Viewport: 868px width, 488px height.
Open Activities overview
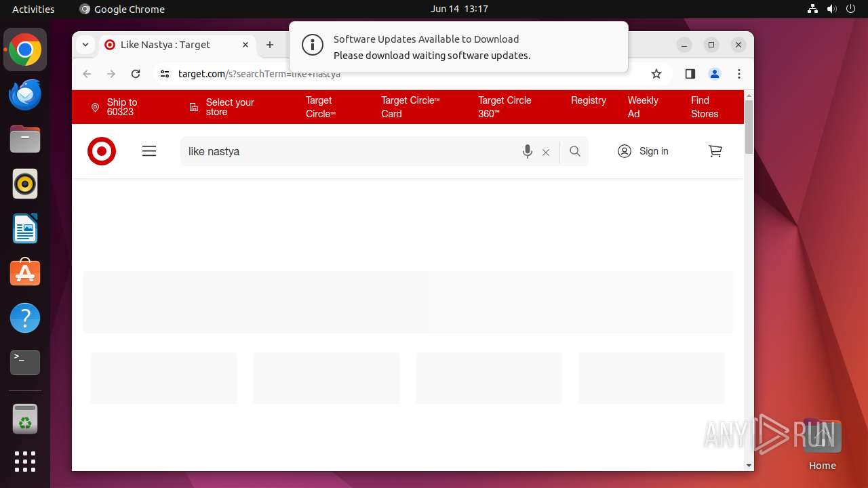pos(33,9)
